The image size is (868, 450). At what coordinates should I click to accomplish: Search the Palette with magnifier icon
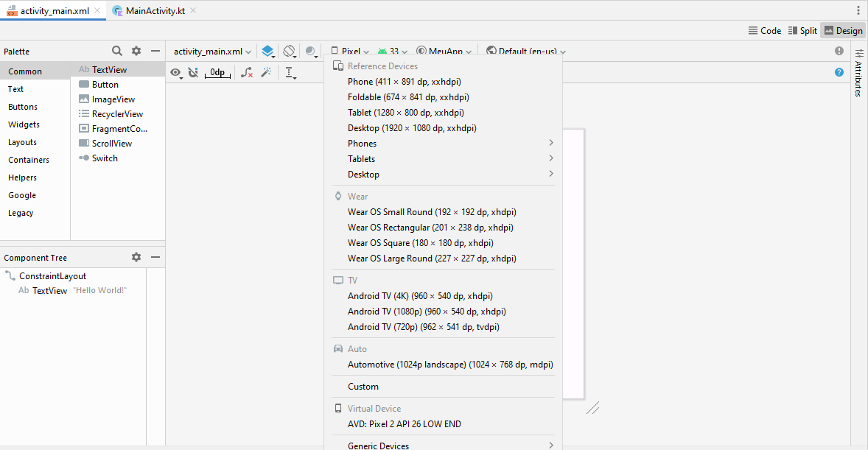[x=117, y=51]
